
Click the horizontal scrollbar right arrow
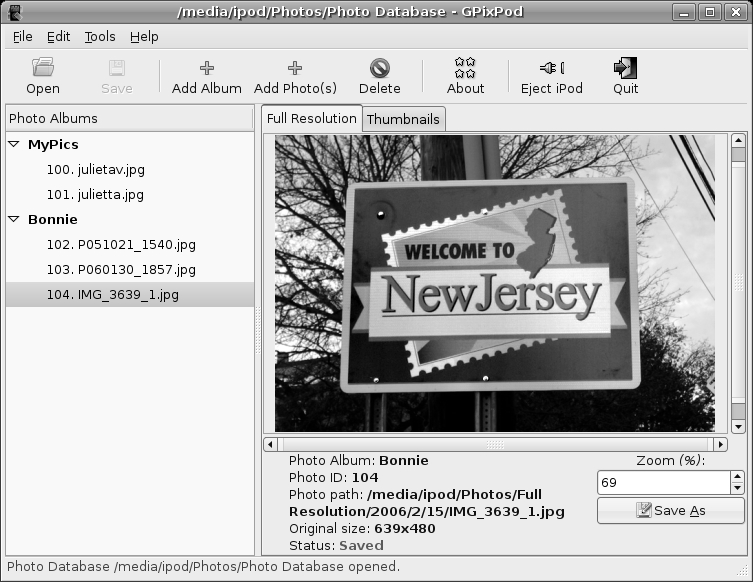point(720,445)
